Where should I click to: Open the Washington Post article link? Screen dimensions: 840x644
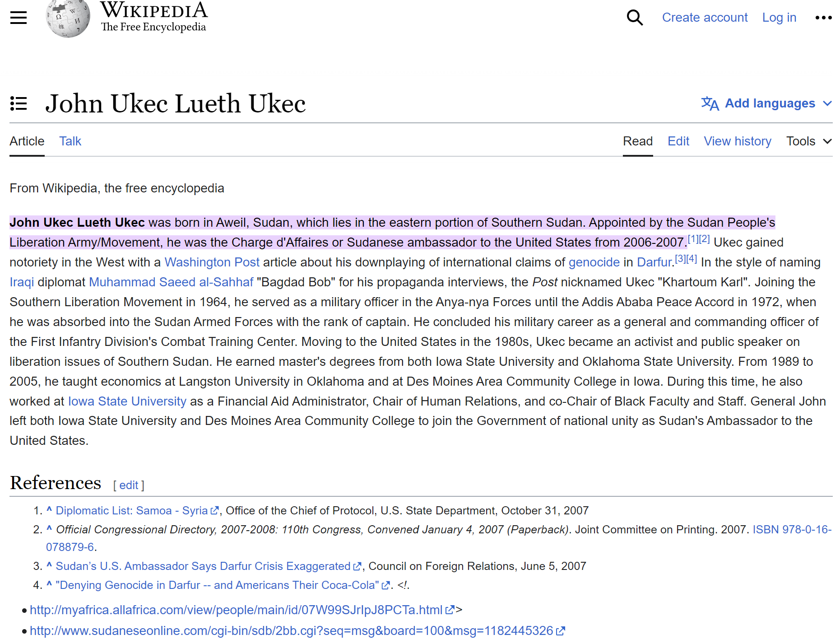(212, 262)
